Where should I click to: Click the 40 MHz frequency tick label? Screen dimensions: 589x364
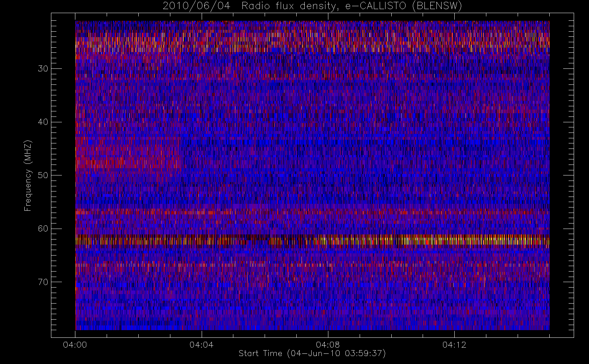point(43,122)
